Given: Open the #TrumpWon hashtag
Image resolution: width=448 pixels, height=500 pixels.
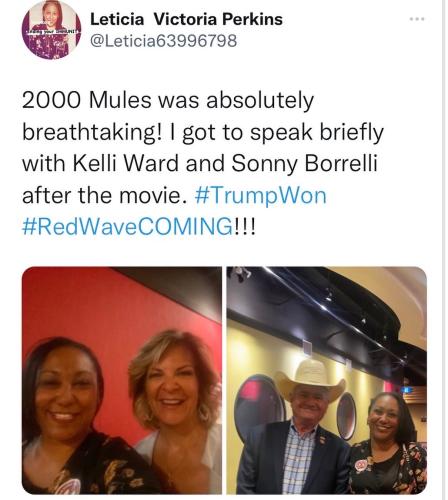Looking at the screenshot, I should click(260, 195).
